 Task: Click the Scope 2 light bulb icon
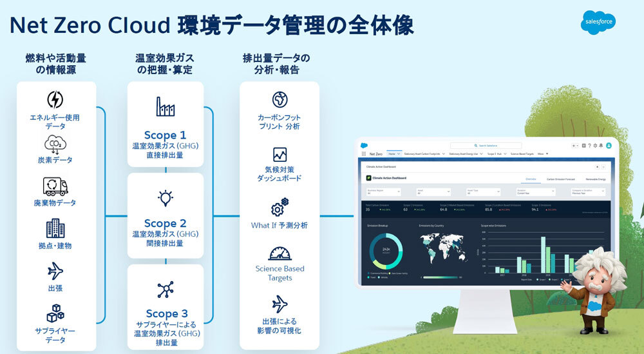(x=165, y=198)
